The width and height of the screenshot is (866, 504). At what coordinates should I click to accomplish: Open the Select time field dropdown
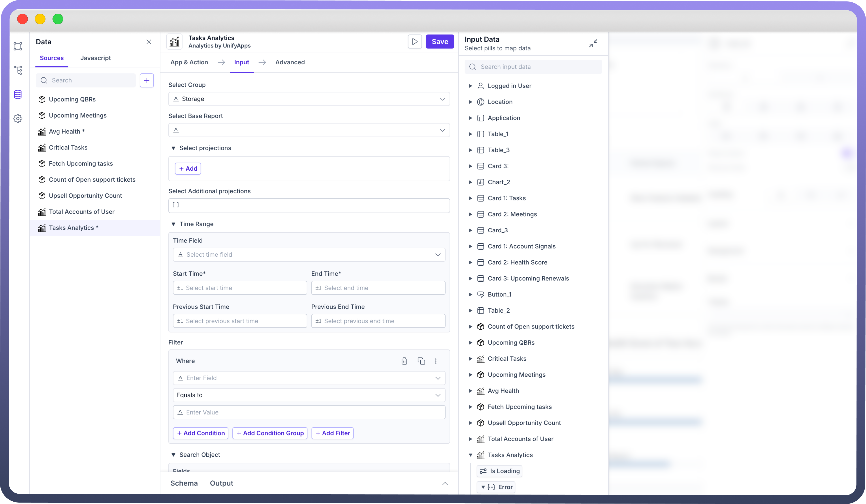(x=309, y=255)
